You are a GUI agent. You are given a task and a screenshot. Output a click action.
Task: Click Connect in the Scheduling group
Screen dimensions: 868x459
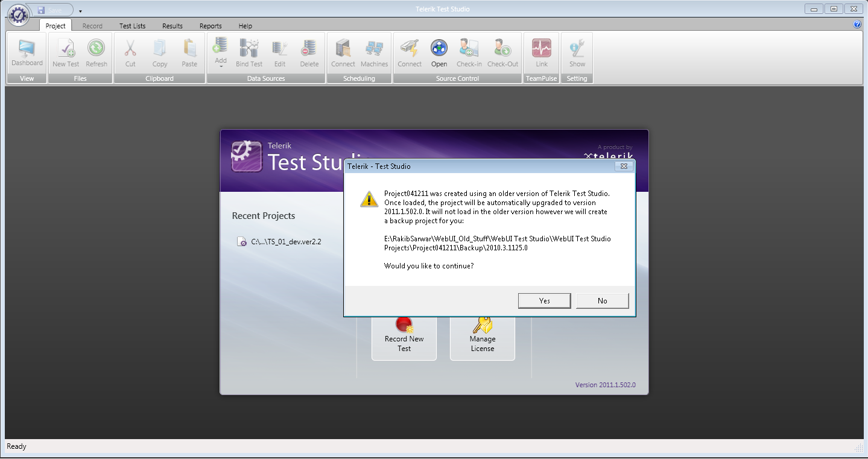click(x=343, y=53)
